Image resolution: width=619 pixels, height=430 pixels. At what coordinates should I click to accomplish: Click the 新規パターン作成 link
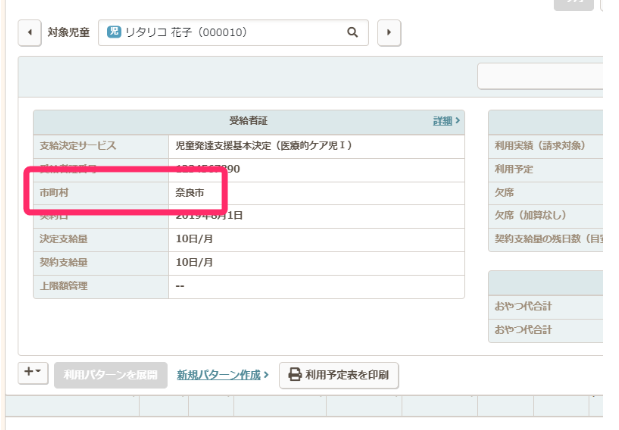click(222, 375)
